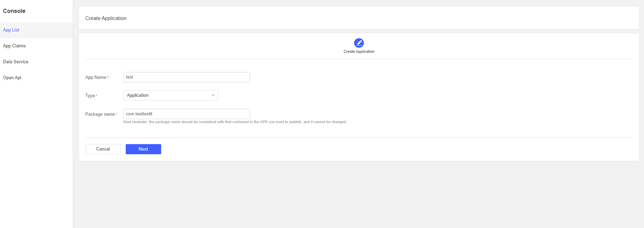Click the blank gray area below the form
This screenshot has width=644, height=228.
coord(358,195)
